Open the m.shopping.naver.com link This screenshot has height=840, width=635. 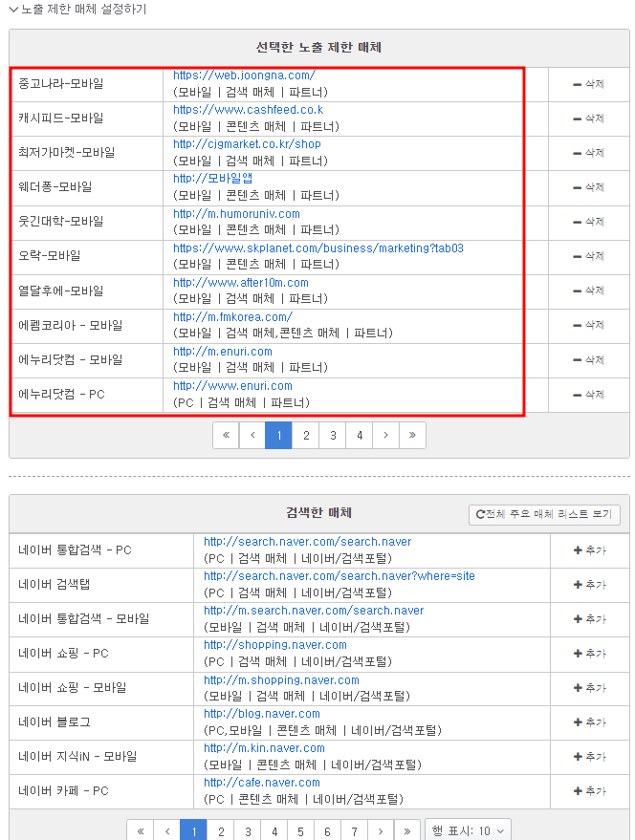click(281, 679)
